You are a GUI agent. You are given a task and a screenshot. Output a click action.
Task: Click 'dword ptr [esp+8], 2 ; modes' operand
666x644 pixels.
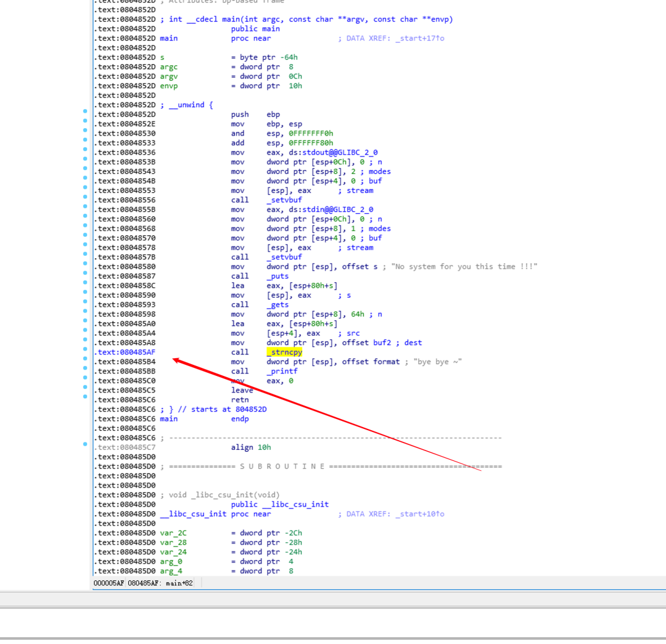click(x=329, y=171)
